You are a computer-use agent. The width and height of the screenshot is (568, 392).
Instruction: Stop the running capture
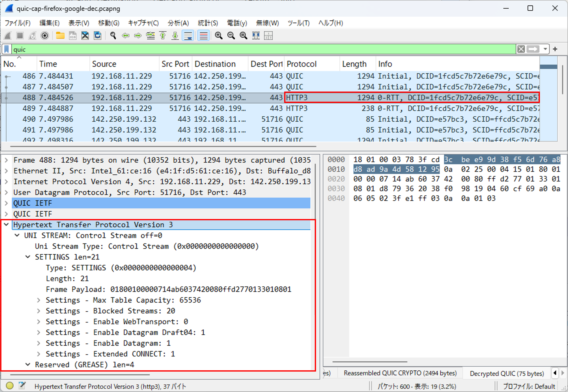click(x=20, y=36)
